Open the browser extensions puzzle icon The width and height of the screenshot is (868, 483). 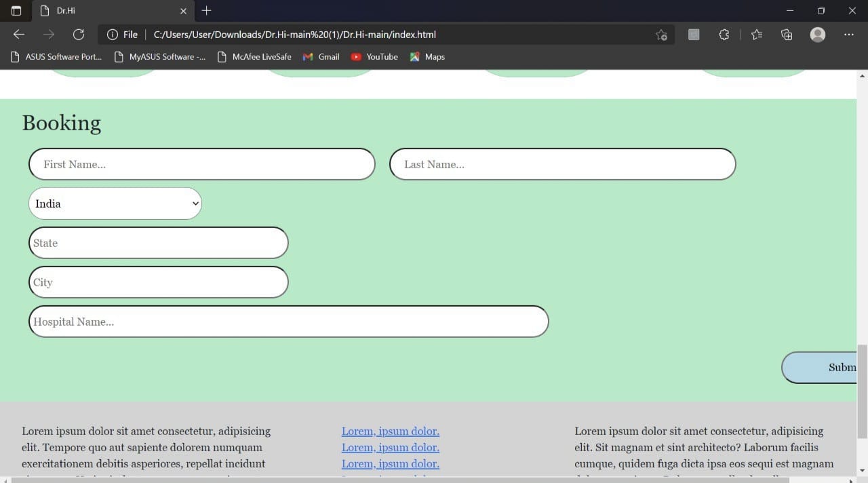tap(724, 35)
